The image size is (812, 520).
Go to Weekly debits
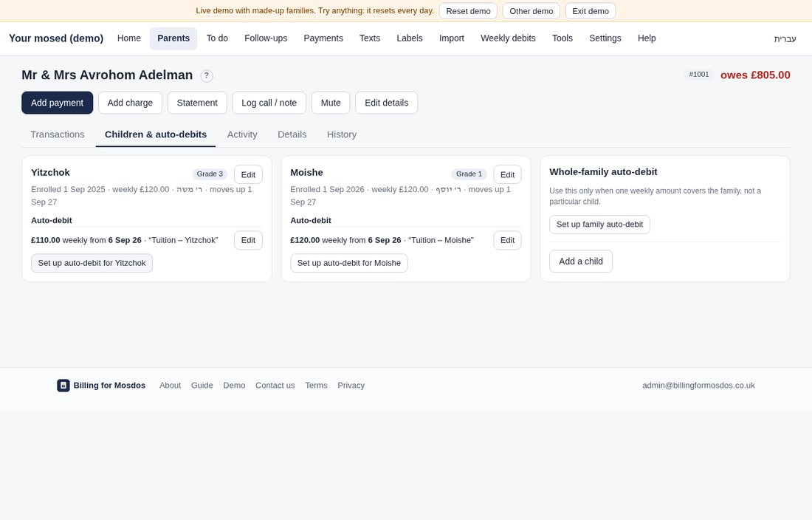(508, 38)
